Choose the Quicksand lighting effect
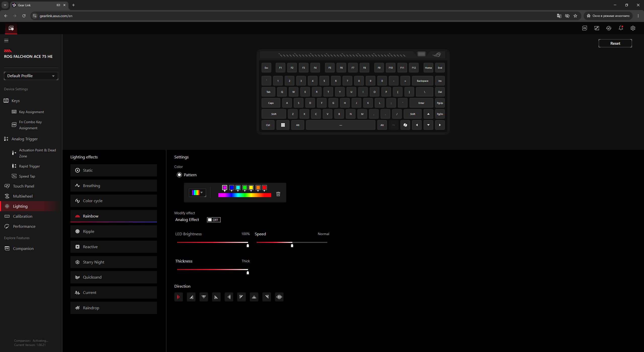Image resolution: width=644 pixels, height=352 pixels. (114, 277)
